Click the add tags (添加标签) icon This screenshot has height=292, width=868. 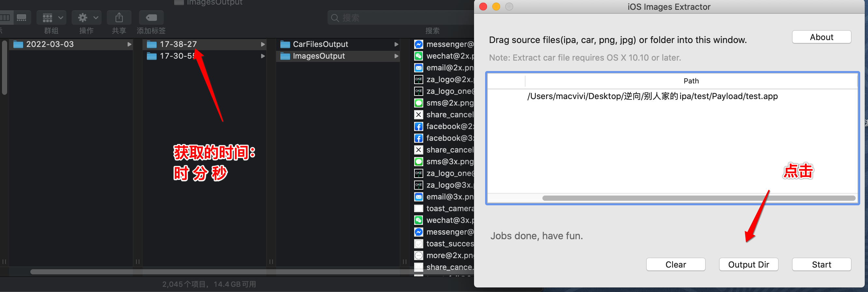click(x=151, y=18)
